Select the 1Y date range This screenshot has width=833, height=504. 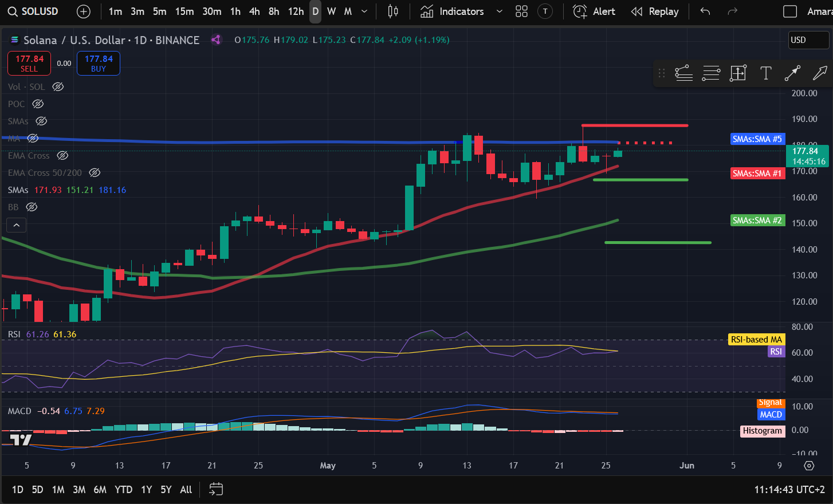[x=147, y=489]
